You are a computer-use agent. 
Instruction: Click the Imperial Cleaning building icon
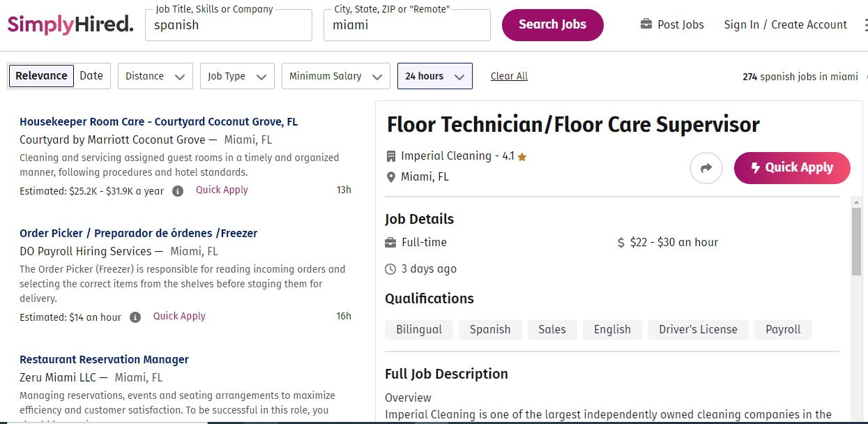(391, 156)
